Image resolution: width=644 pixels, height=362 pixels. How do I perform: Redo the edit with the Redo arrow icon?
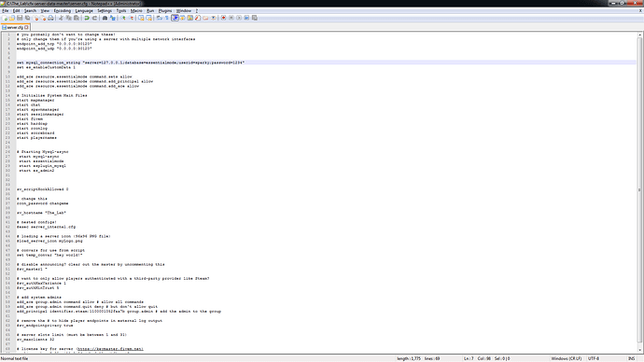click(95, 18)
